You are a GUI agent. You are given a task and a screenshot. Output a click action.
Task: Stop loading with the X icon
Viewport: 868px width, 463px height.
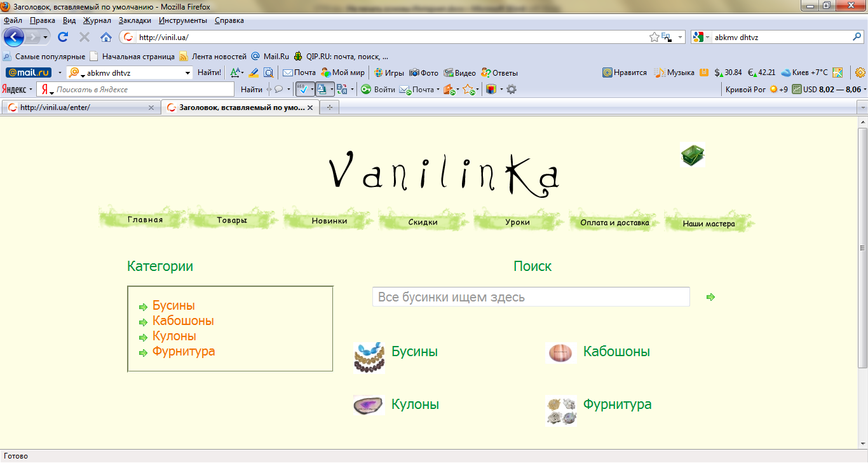tap(85, 38)
